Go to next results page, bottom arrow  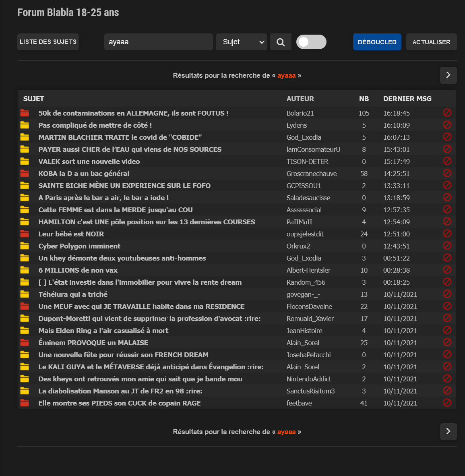(448, 431)
